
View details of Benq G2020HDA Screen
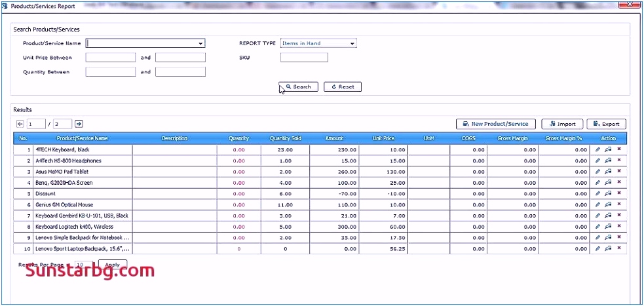pos(608,183)
